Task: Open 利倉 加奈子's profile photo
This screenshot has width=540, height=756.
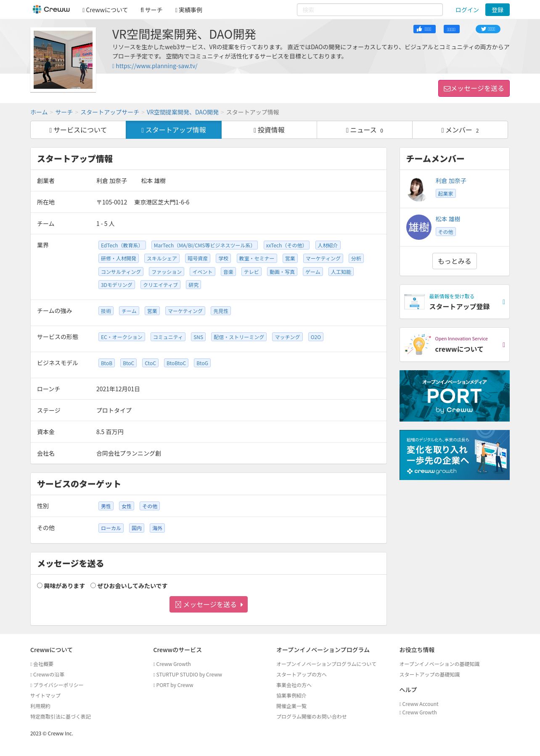Action: point(418,189)
